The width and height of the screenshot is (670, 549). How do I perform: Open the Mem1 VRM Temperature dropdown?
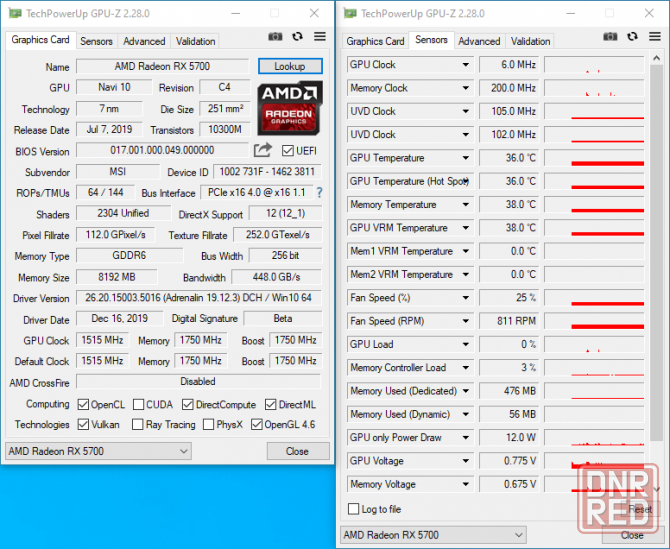click(466, 251)
